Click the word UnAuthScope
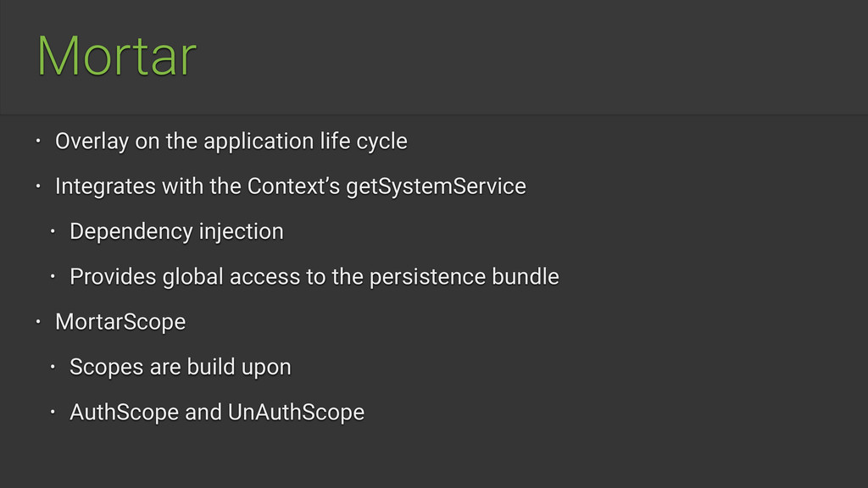 tap(296, 413)
